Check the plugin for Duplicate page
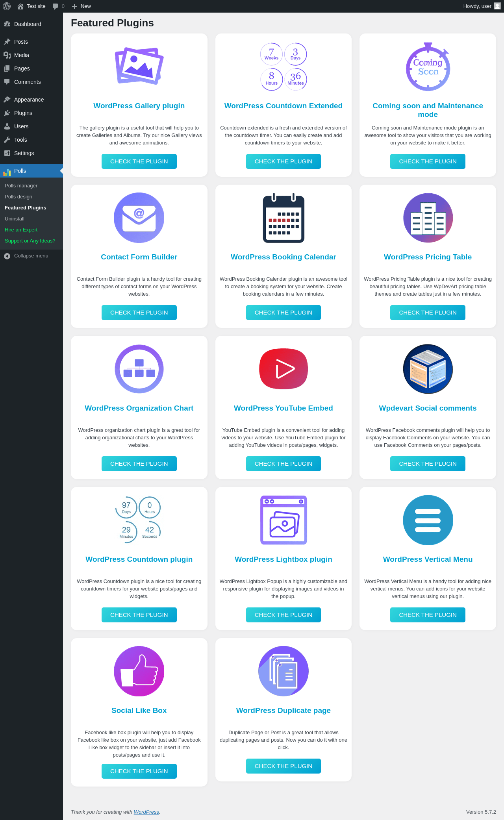Screen dimensions: 504x820 point(283,766)
